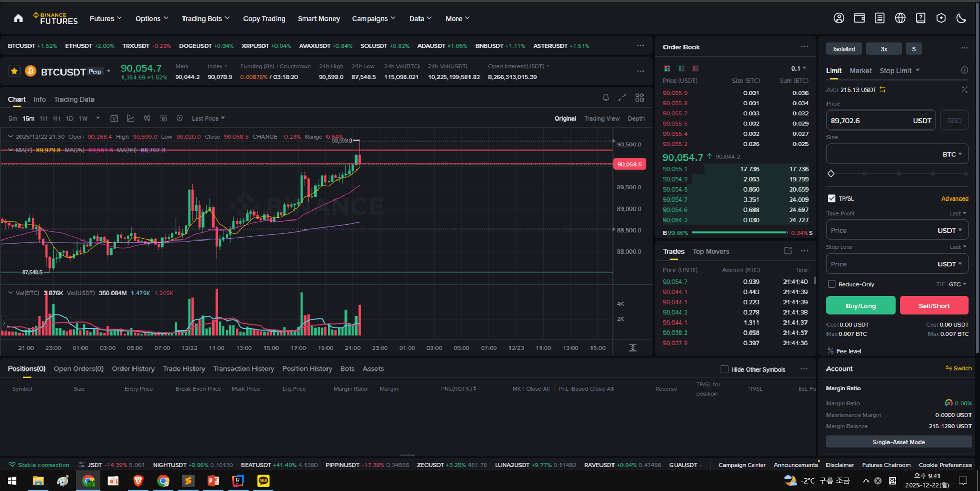Change the 3x leverage button
The height and width of the screenshot is (491, 980).
pos(884,49)
